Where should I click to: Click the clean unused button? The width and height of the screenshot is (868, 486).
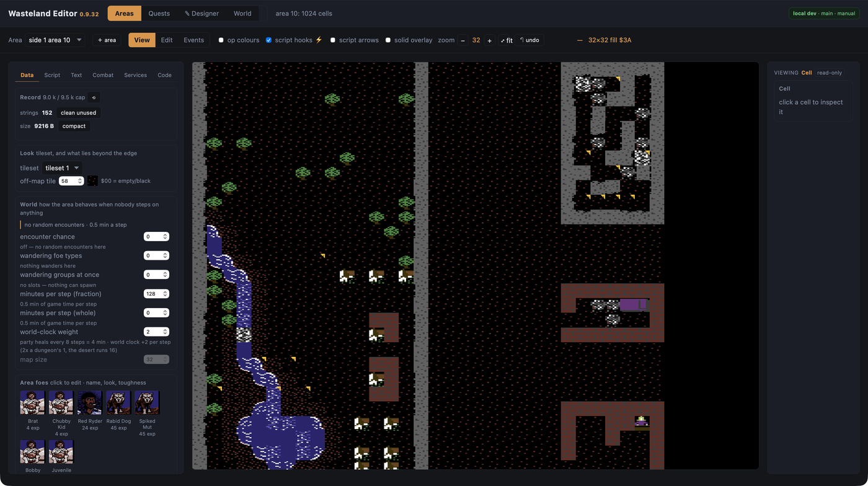pyautogui.click(x=78, y=113)
